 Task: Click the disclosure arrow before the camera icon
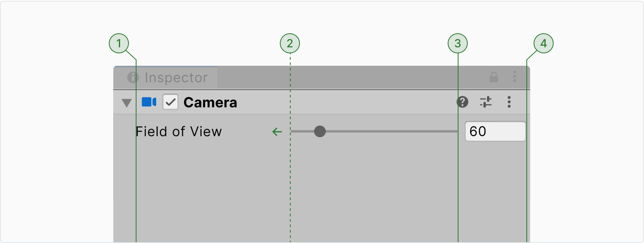coord(127,103)
